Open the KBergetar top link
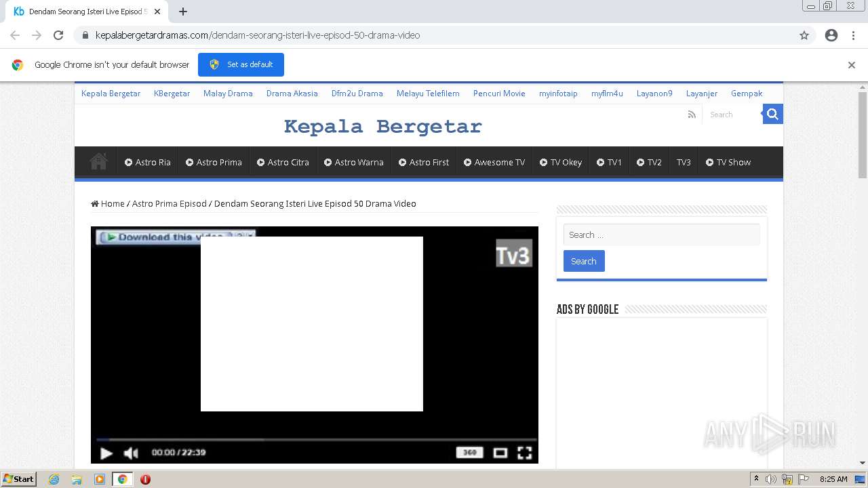Viewport: 868px width, 488px height. [172, 94]
